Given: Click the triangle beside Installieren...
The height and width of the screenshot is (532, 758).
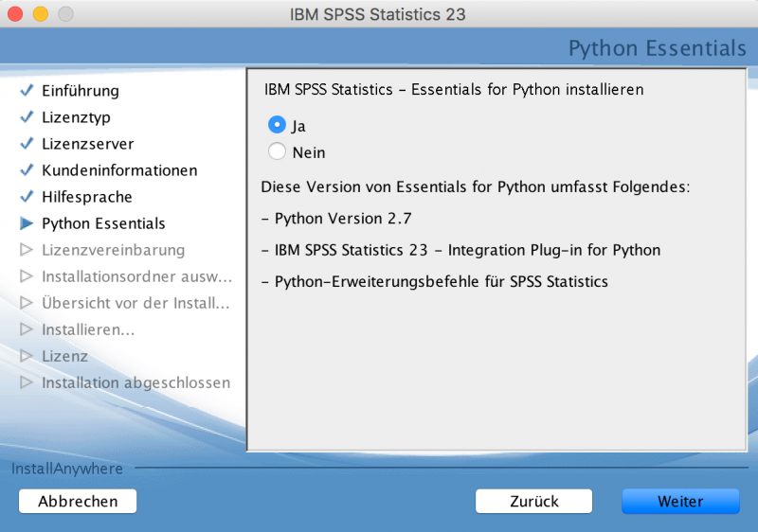Looking at the screenshot, I should (x=27, y=329).
